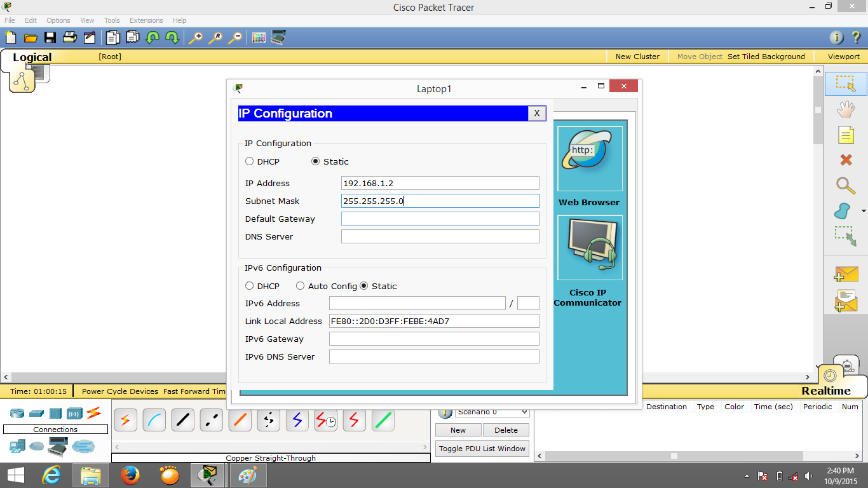
Task: Select DHCP for IPv4 configuration
Action: (250, 161)
